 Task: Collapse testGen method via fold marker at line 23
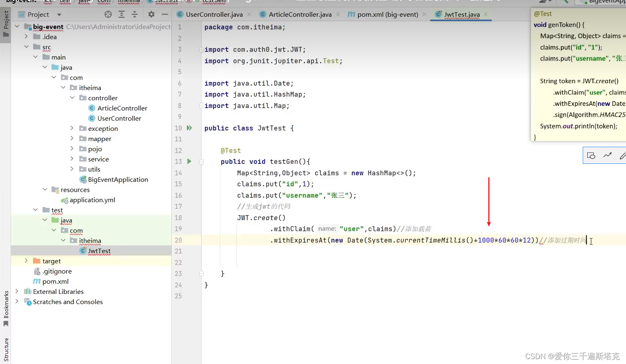point(201,274)
